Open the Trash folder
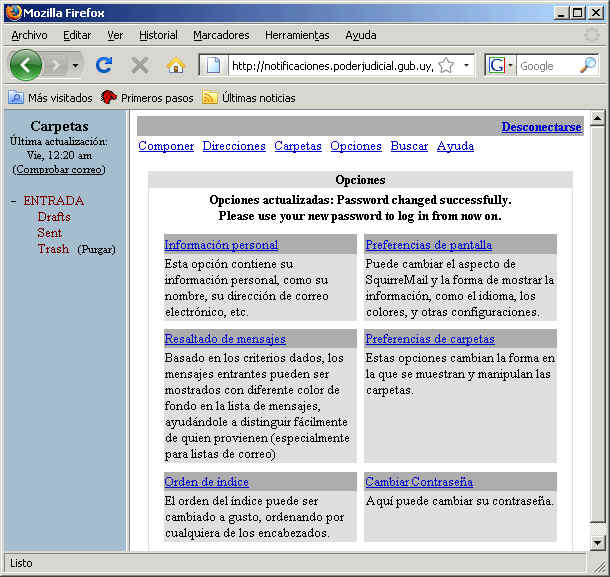This screenshot has height=577, width=610. point(53,249)
